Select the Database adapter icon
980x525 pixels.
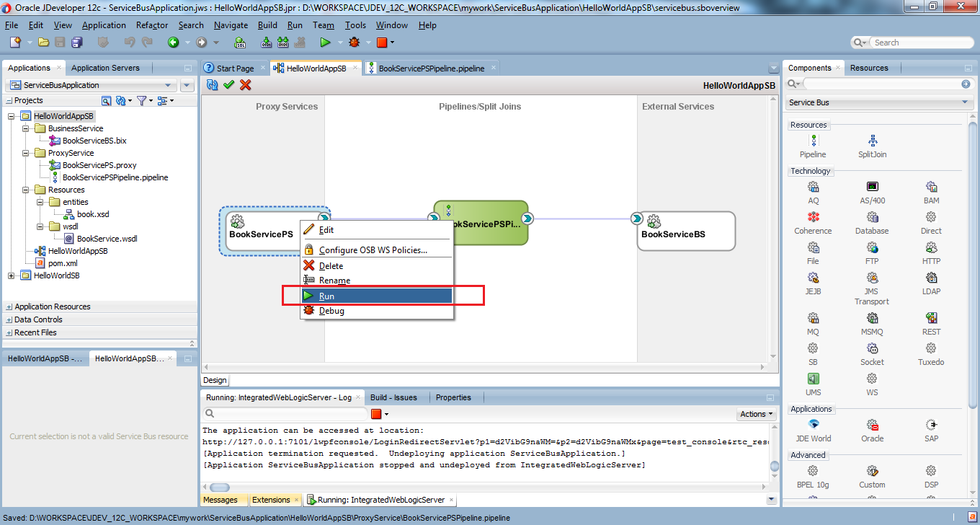[x=873, y=217]
